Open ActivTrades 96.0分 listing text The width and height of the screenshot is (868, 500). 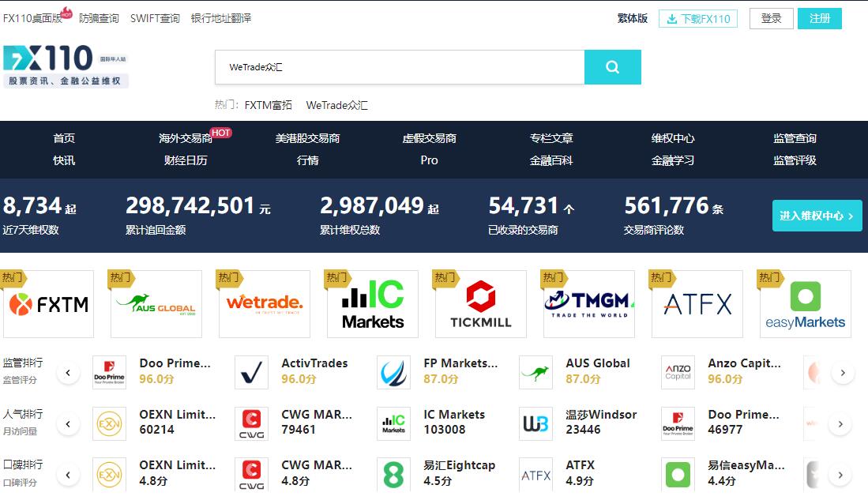(x=314, y=371)
